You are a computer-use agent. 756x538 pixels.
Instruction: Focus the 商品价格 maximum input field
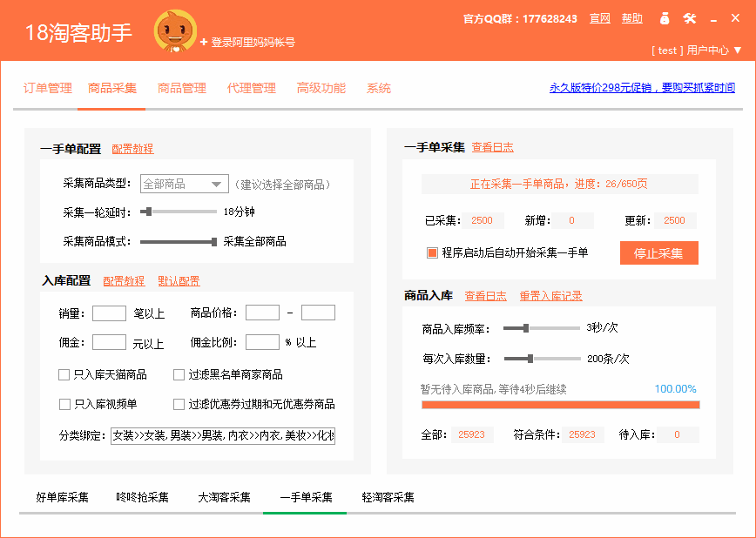click(x=318, y=313)
